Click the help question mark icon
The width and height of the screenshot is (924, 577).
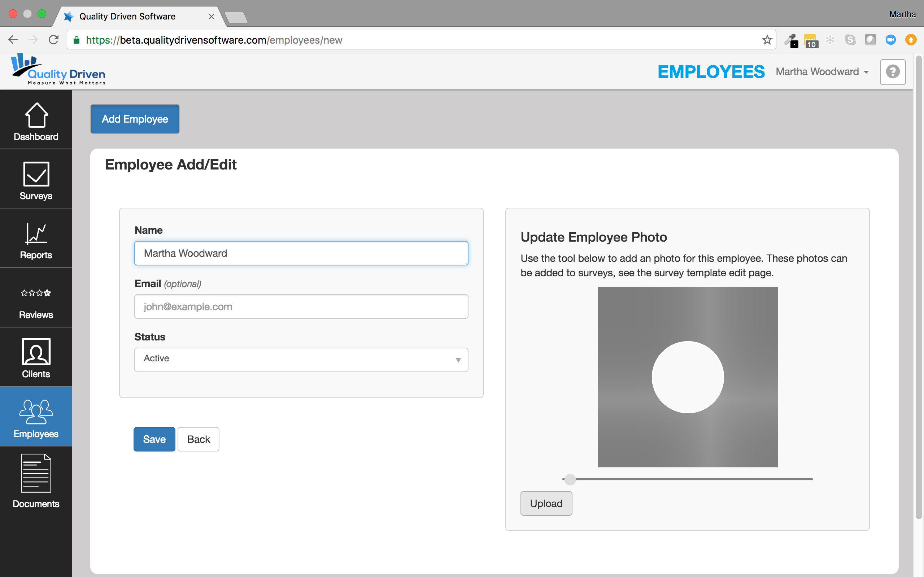(x=893, y=72)
